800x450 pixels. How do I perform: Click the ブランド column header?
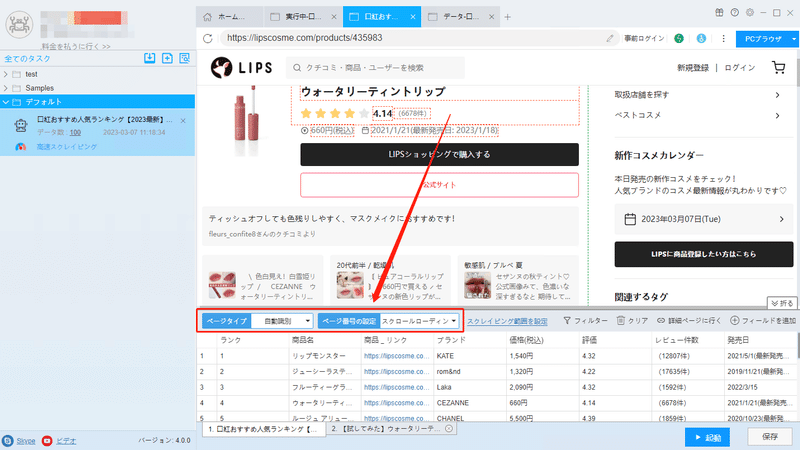451,340
